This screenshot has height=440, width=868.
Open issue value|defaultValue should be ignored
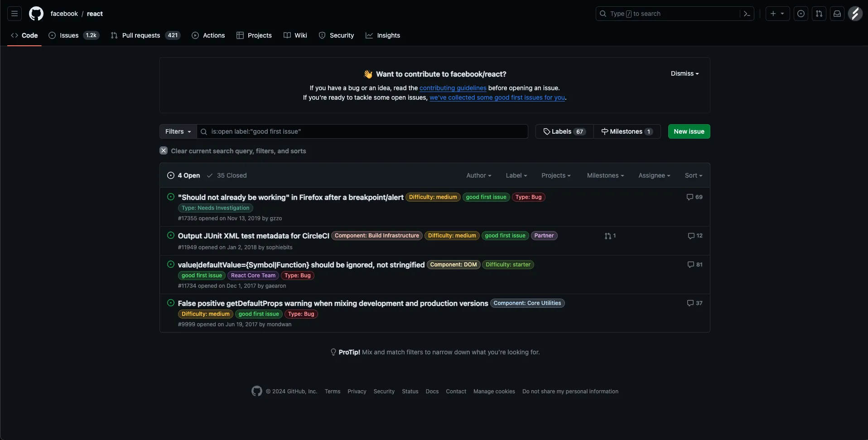(x=301, y=265)
